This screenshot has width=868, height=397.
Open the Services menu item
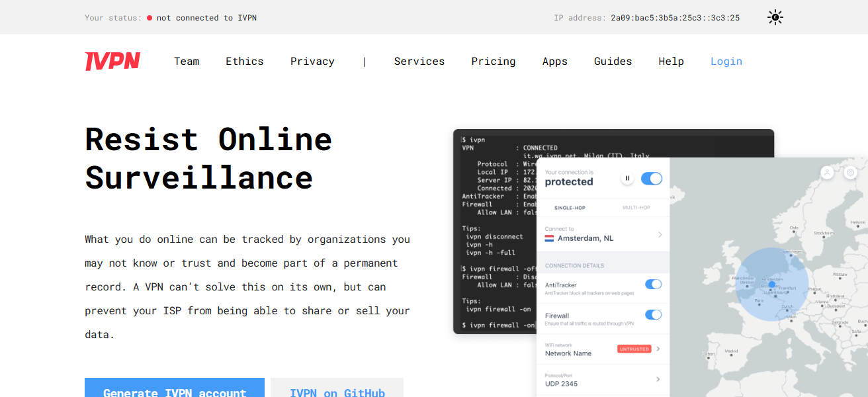(x=419, y=62)
